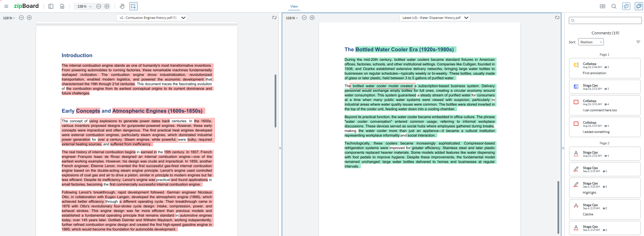Open the v2 Combustion Engines History file dropdown
The image size is (644, 236).
(x=152, y=18)
